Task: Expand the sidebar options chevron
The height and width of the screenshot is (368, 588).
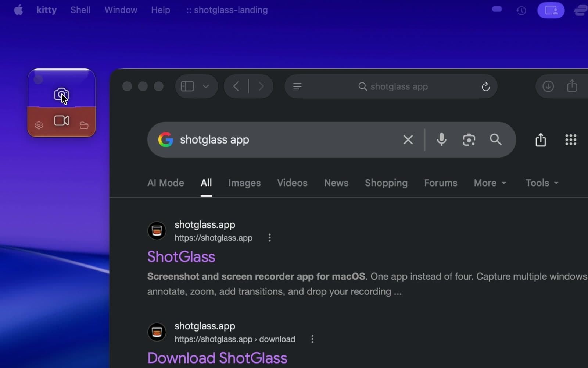Action: 206,86
